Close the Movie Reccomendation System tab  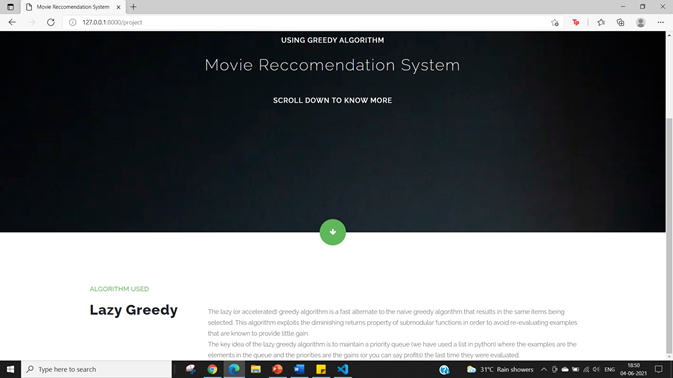(118, 7)
